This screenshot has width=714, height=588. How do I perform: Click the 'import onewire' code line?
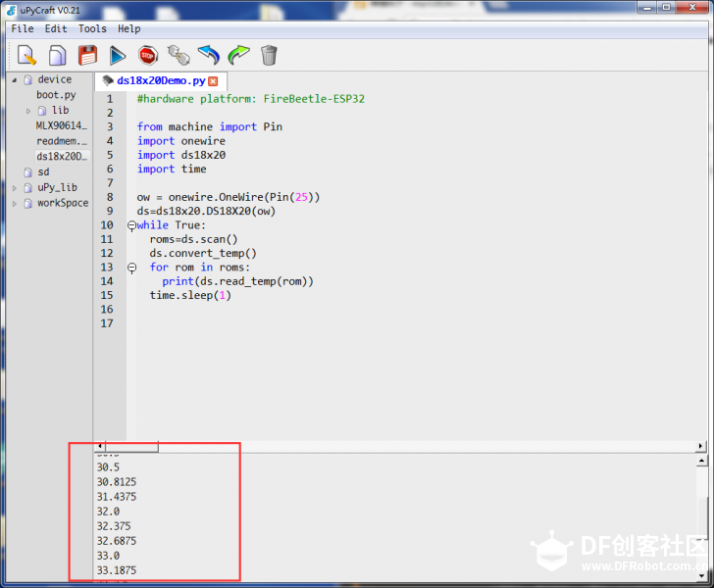tap(181, 141)
